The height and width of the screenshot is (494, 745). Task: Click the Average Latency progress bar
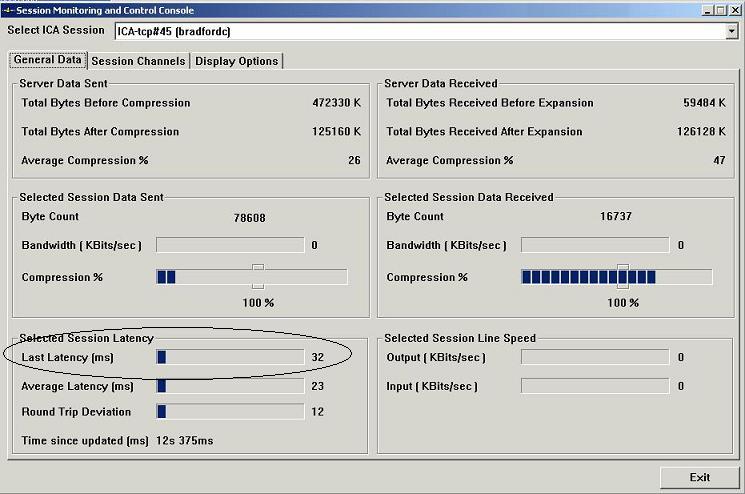[230, 386]
